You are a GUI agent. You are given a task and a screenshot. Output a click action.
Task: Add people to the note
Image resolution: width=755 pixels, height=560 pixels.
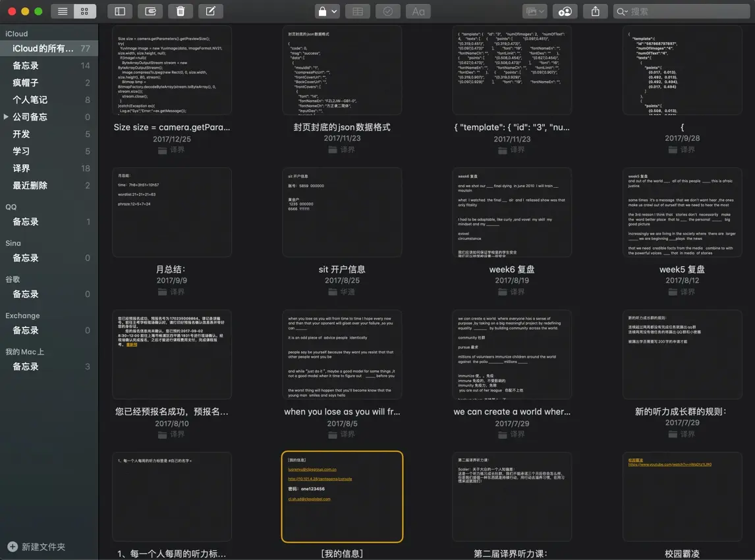565,11
